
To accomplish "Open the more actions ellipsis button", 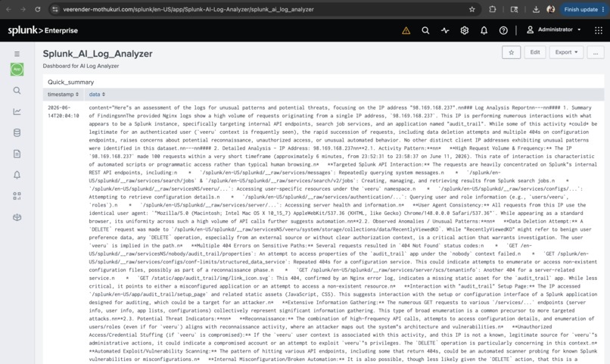I will tap(596, 52).
